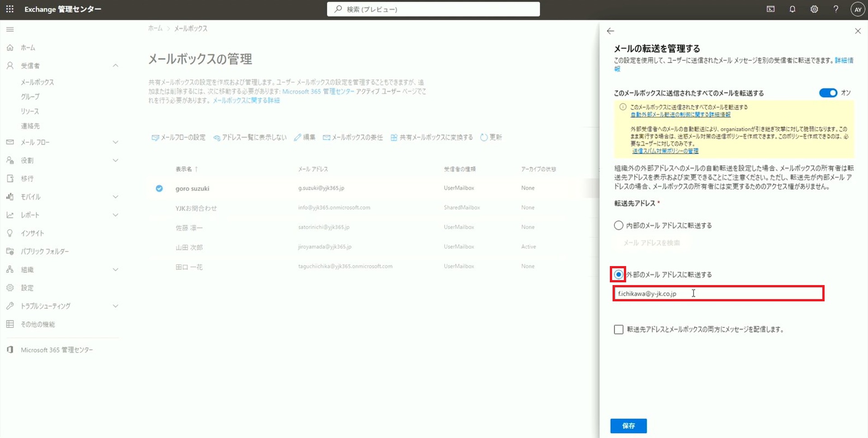Open the AY account avatar

point(858,10)
